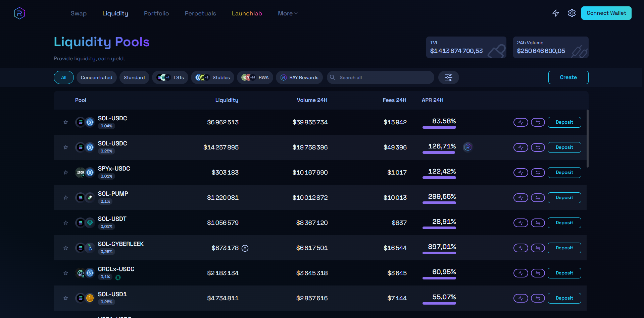Favorite the SOL-USDC 0,25% pool star
Image resolution: width=644 pixels, height=318 pixels.
(66, 147)
